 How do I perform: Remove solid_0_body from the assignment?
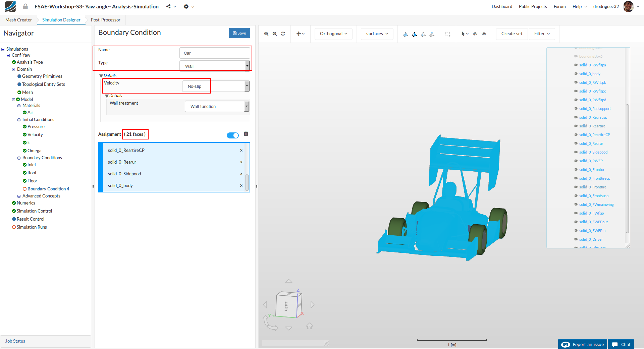(x=241, y=186)
